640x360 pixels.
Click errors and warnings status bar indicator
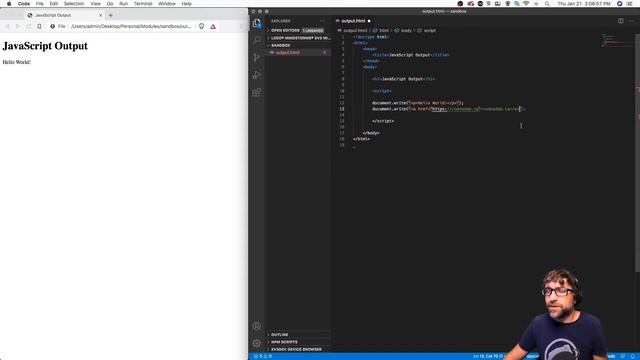point(263,356)
